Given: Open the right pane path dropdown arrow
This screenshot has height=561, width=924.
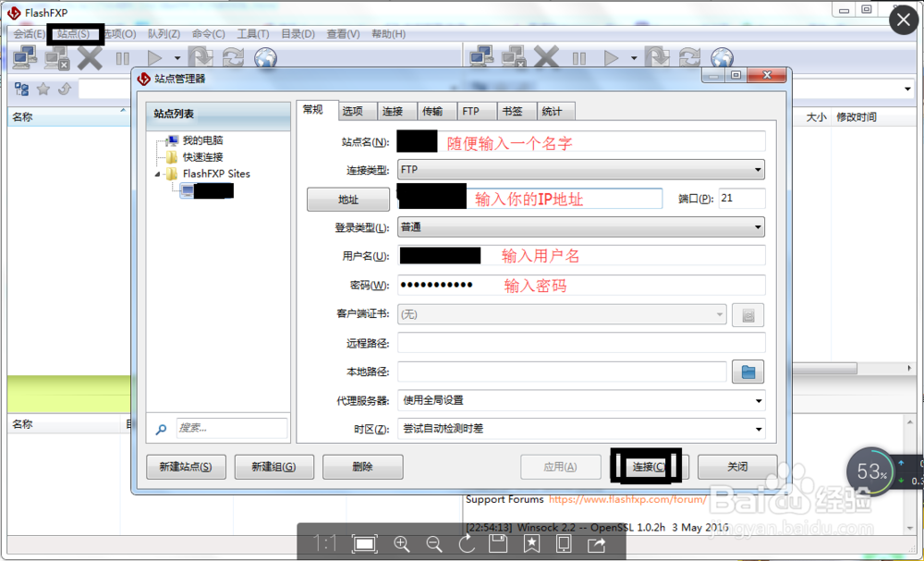Looking at the screenshot, I should (907, 90).
